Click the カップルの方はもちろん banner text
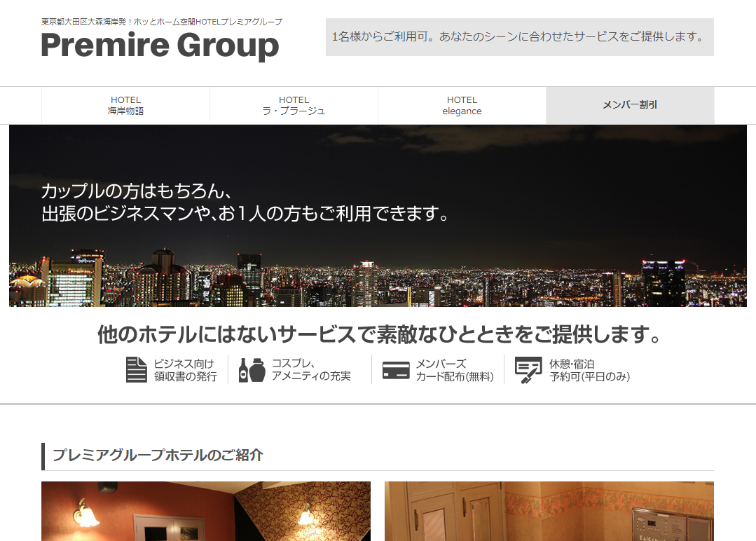This screenshot has width=756, height=541. tap(245, 203)
